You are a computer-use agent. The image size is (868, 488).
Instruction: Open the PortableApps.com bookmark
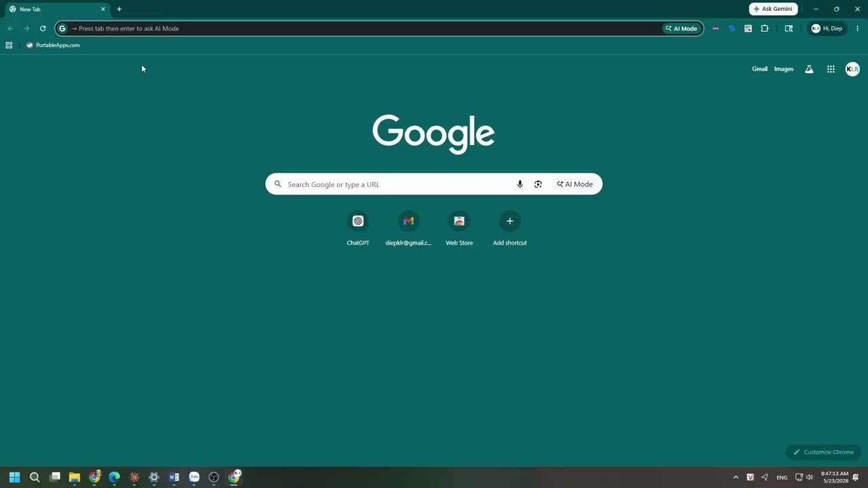pyautogui.click(x=53, y=45)
